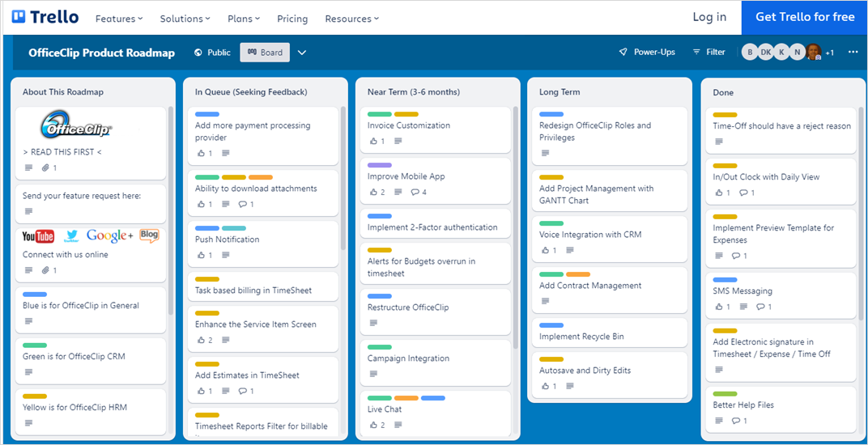
Task: Click the Public visibility globe button
Action: coord(213,52)
